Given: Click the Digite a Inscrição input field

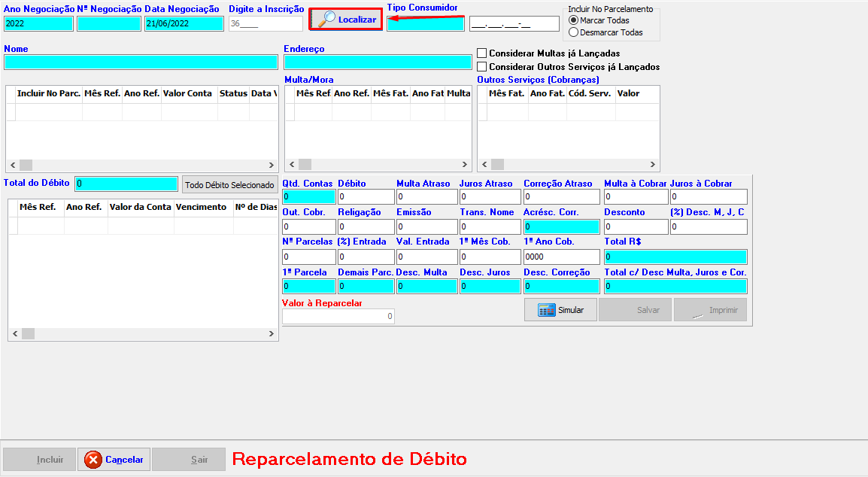Looking at the screenshot, I should 266,23.
